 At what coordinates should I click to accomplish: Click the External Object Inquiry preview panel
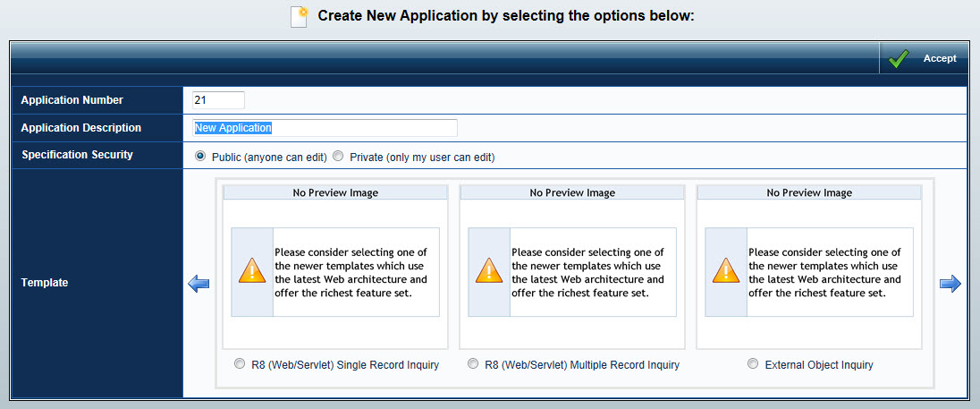click(x=809, y=267)
